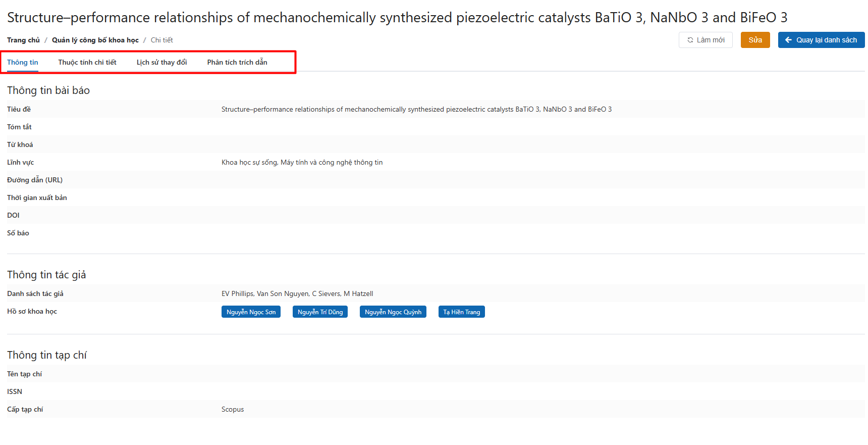
Task: Click the Thông tin tác giả section heading
Action: coord(46,275)
